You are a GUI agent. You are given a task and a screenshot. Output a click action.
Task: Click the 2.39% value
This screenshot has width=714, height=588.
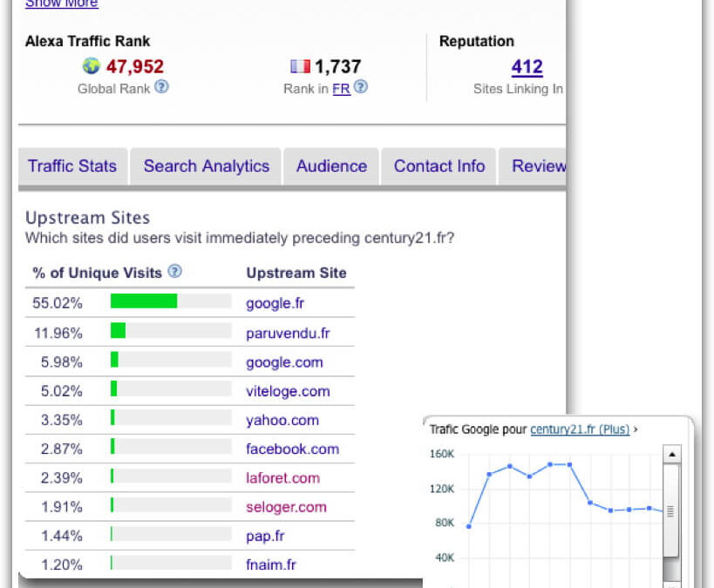62,478
